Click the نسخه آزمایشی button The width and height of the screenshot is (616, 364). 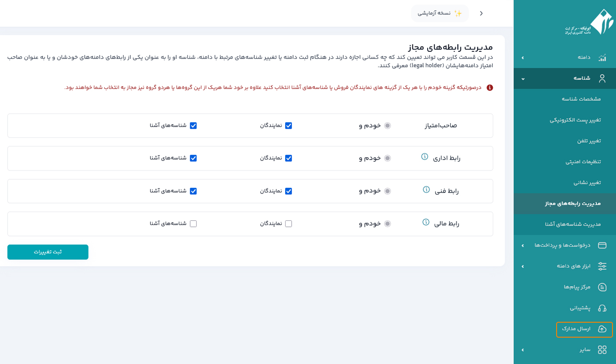coord(440,14)
